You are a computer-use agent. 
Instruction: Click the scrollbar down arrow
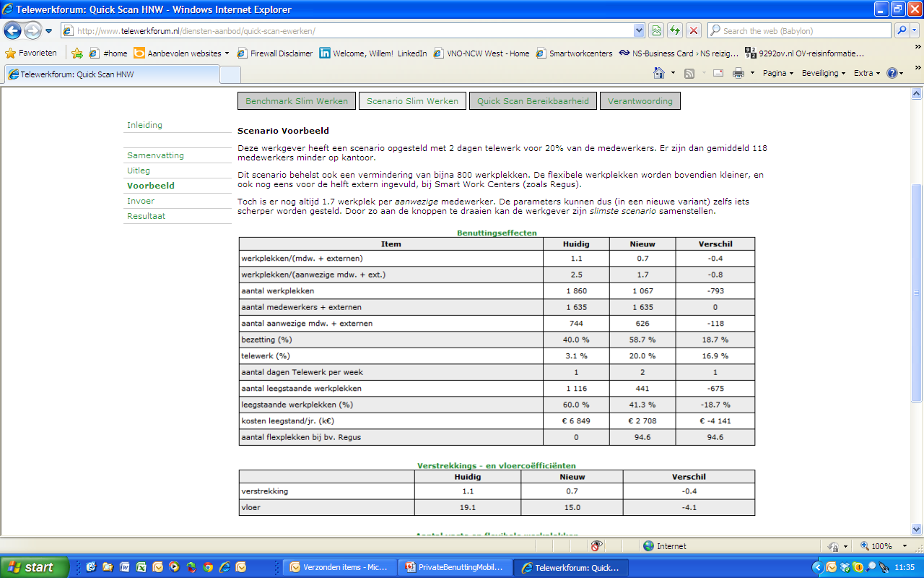click(917, 529)
